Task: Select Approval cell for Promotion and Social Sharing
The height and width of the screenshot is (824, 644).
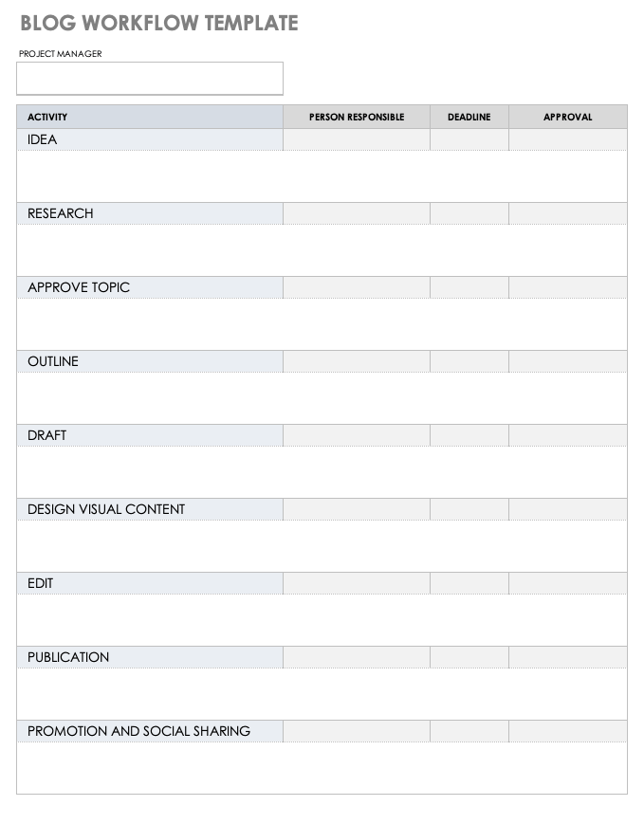Action: tap(567, 731)
